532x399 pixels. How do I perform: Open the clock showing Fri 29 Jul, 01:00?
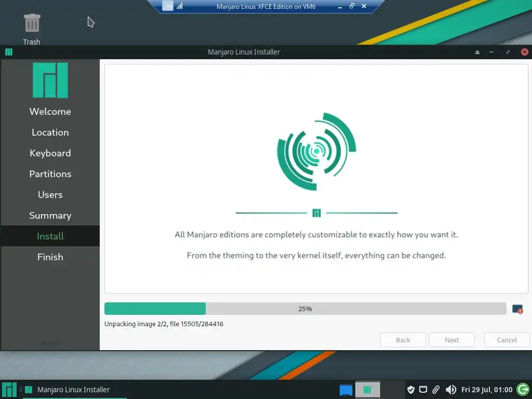487,390
